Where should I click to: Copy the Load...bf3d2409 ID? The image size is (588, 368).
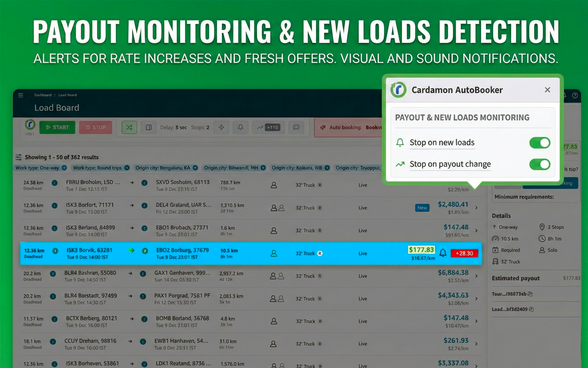[x=531, y=309]
